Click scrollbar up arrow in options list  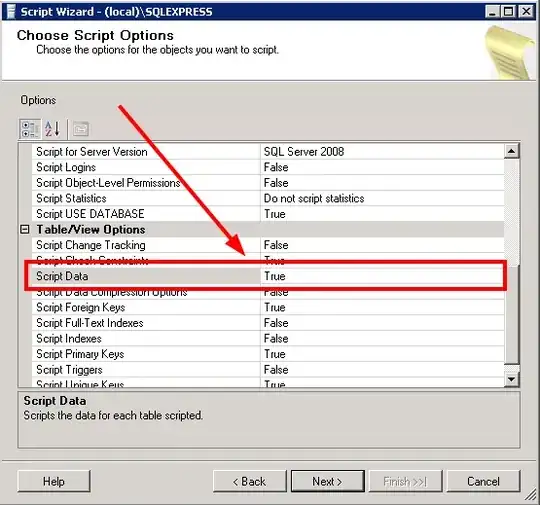[511, 151]
